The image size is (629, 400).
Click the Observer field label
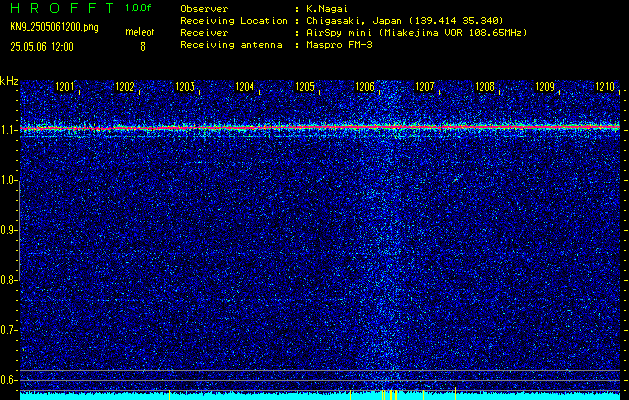[x=204, y=8]
